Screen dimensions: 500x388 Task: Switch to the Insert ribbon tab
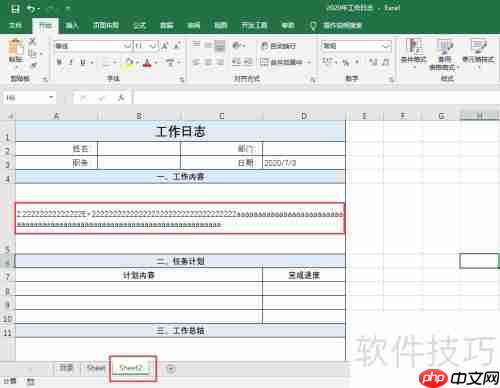(x=72, y=25)
